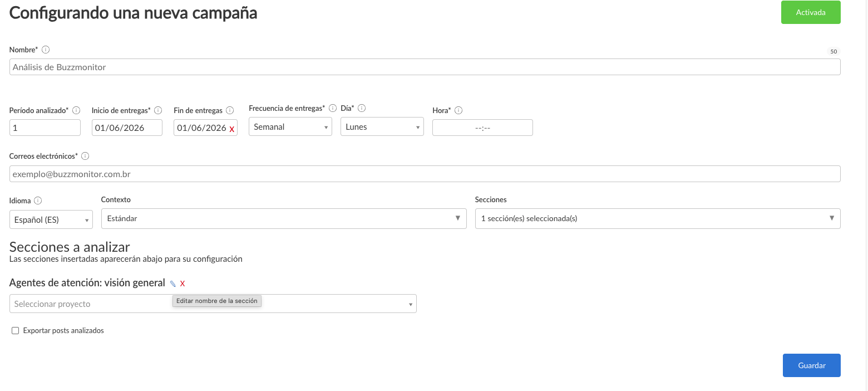Viewport: 868px width, 391px height.
Task: Focus the Nombre input field
Action: pos(425,67)
